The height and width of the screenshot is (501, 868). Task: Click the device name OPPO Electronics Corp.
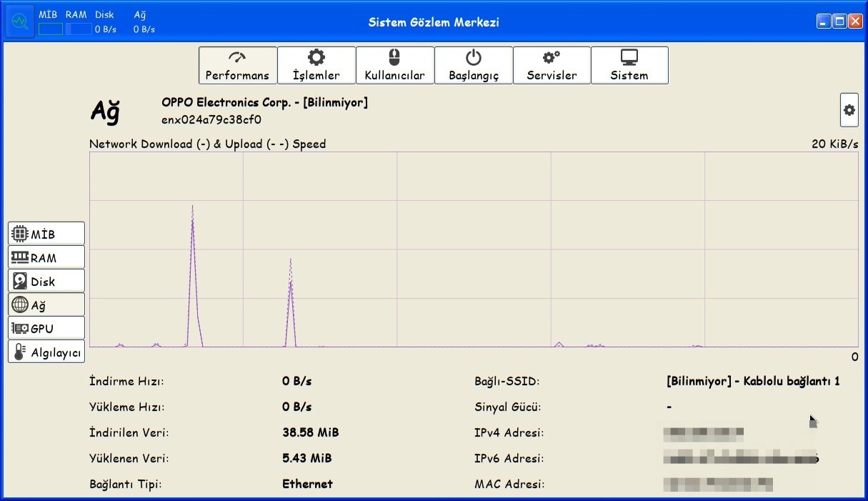[x=264, y=102]
